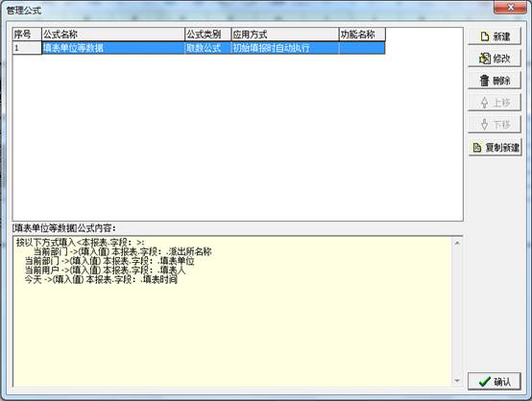Click the 修改 edit formula icon
This screenshot has width=532, height=401.
pos(485,59)
